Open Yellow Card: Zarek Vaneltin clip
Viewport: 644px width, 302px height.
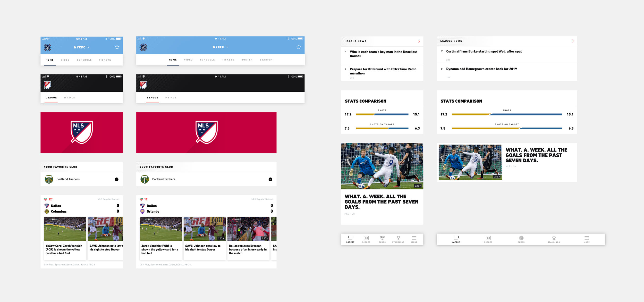tap(65, 239)
